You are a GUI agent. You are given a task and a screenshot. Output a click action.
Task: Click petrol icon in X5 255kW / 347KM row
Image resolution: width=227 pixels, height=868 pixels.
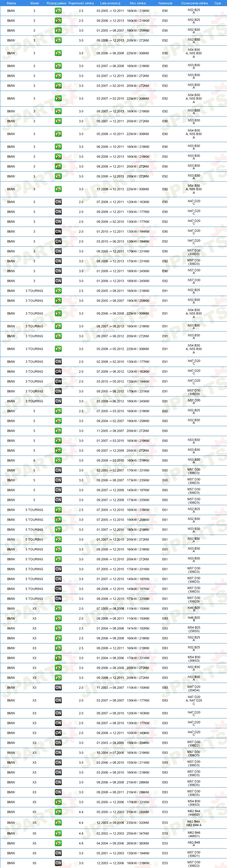tap(58, 833)
